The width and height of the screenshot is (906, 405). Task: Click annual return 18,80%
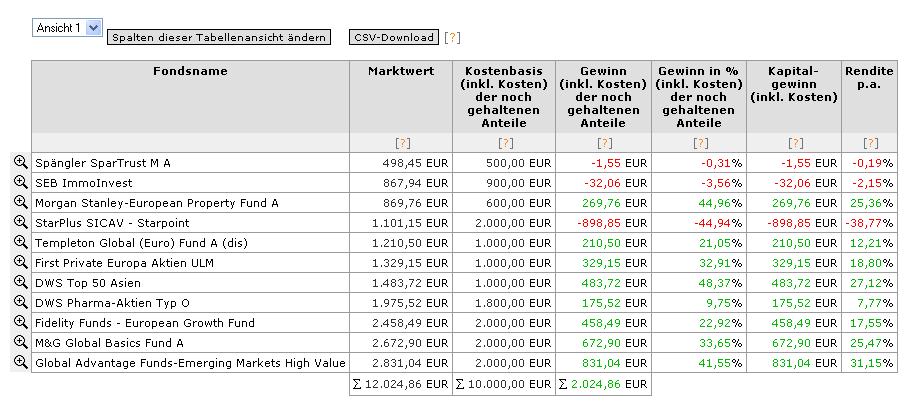point(872,263)
